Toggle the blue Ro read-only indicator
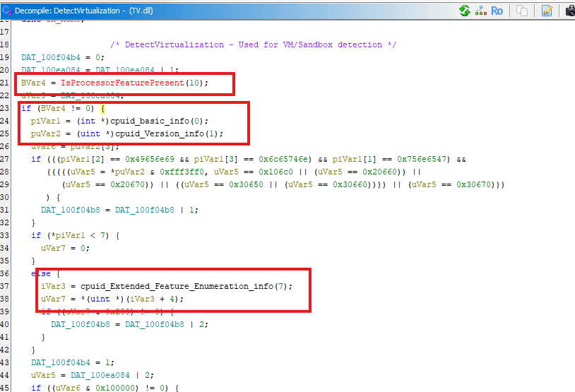Screen dimensions: 575x392 497,11
